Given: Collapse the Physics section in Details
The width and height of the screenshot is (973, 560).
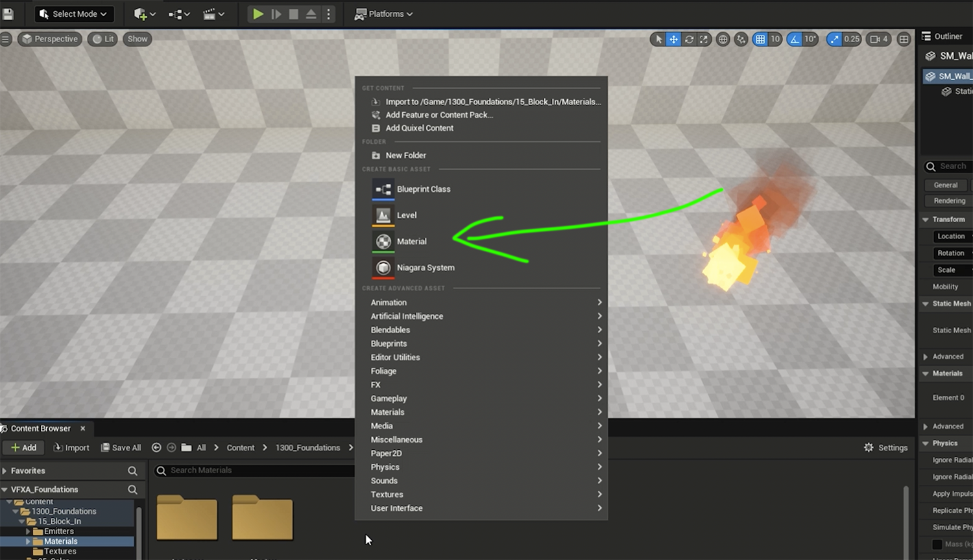Looking at the screenshot, I should click(x=926, y=443).
